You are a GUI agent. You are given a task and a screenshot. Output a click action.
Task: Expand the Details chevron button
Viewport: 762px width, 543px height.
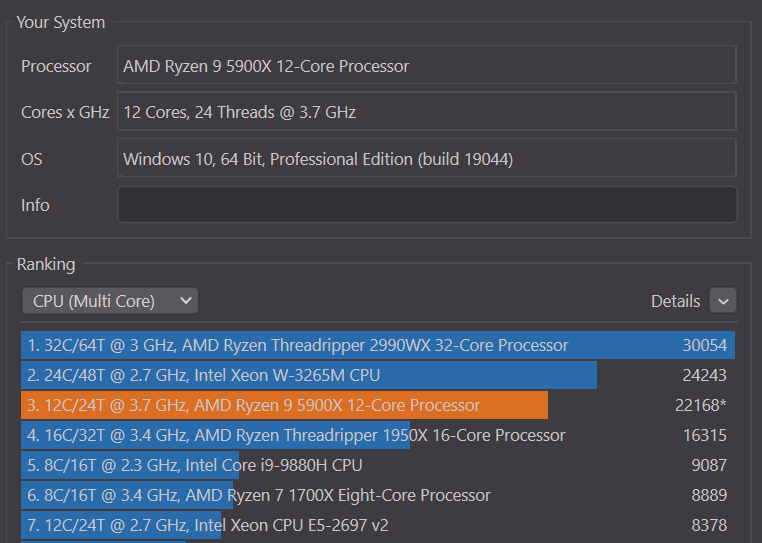(x=723, y=301)
